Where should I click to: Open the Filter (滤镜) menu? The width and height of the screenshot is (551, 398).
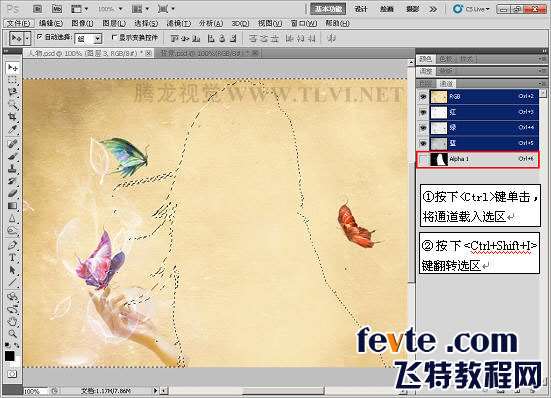click(x=179, y=24)
